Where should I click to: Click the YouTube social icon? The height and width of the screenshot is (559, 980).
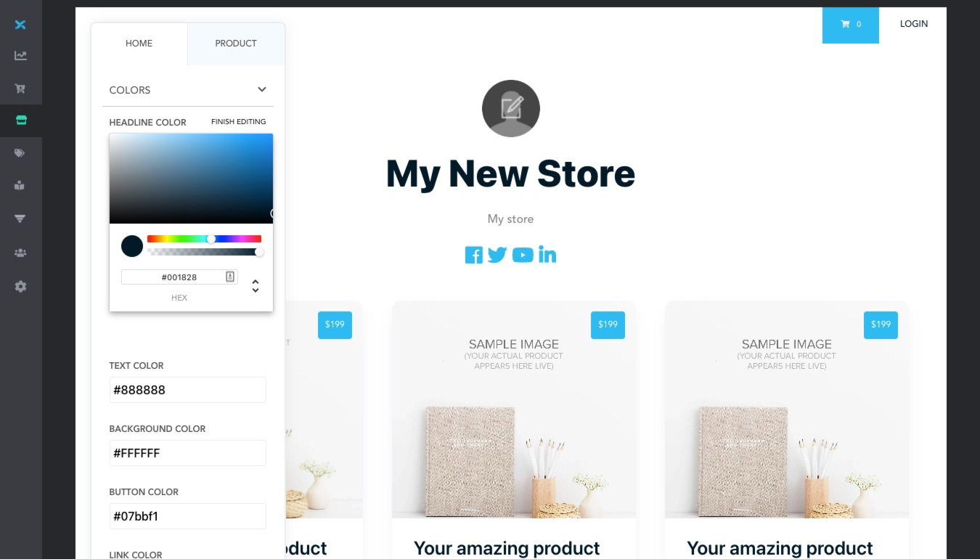[x=523, y=255]
